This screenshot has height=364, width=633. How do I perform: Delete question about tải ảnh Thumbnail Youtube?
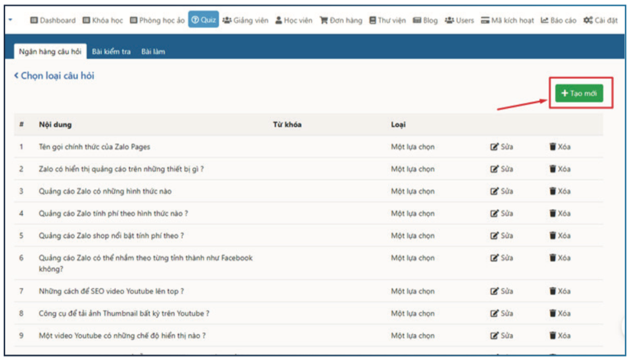click(560, 313)
